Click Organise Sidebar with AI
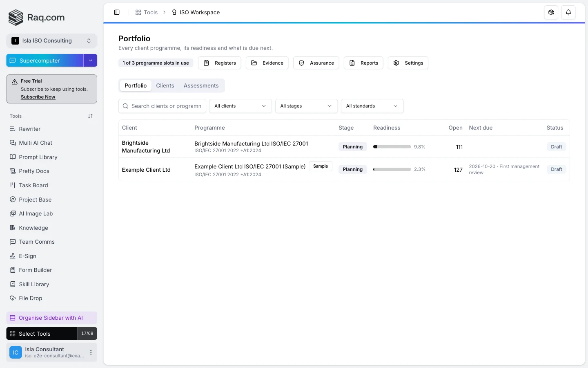Screen dimensions: 588x368 (51, 318)
